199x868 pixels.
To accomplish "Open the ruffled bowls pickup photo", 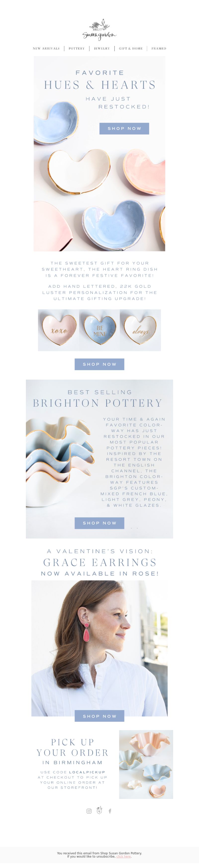I will click(146, 765).
